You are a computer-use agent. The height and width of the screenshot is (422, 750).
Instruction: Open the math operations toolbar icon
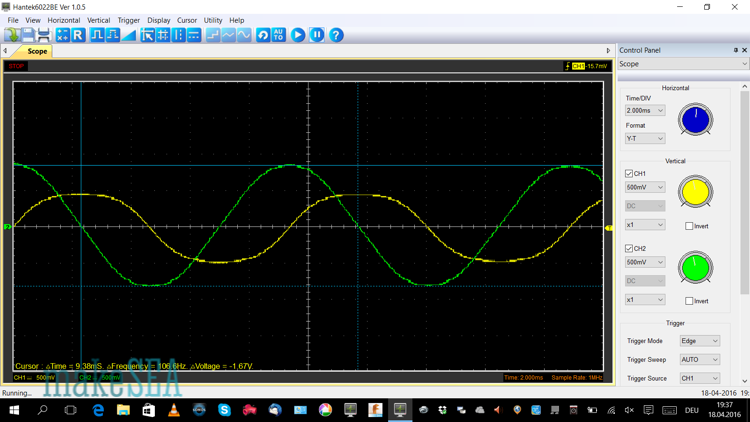[x=63, y=35]
